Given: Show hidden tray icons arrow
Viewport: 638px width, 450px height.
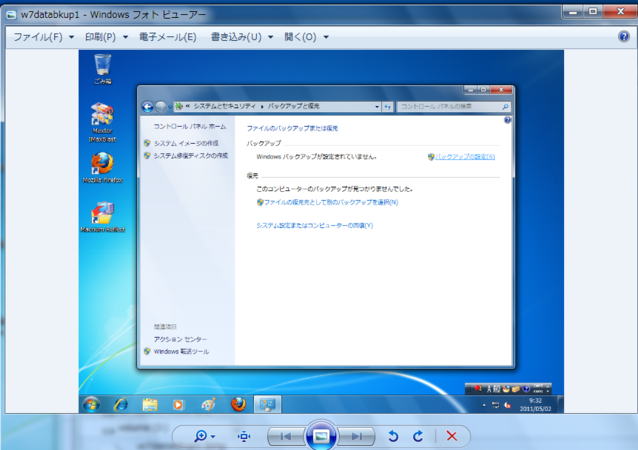Looking at the screenshot, I should click(484, 405).
